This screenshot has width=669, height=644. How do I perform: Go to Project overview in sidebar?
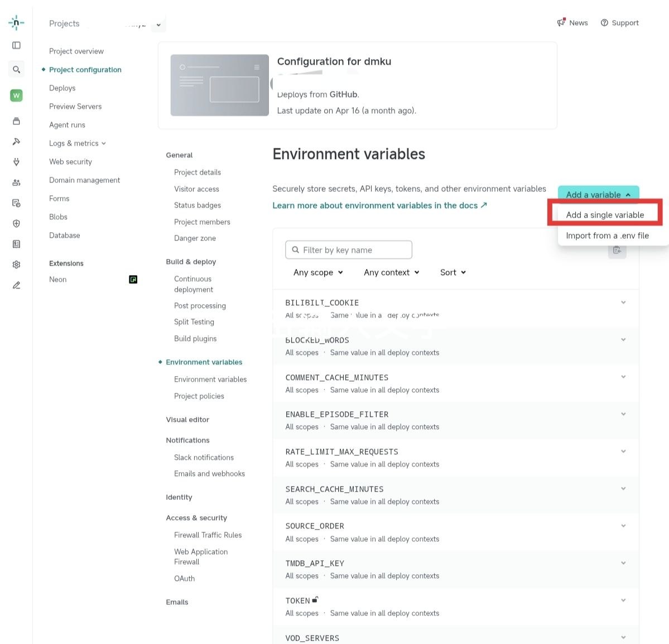(76, 51)
